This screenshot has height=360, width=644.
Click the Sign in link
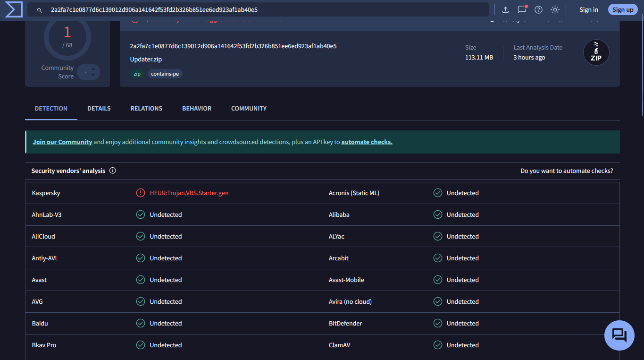click(x=589, y=10)
